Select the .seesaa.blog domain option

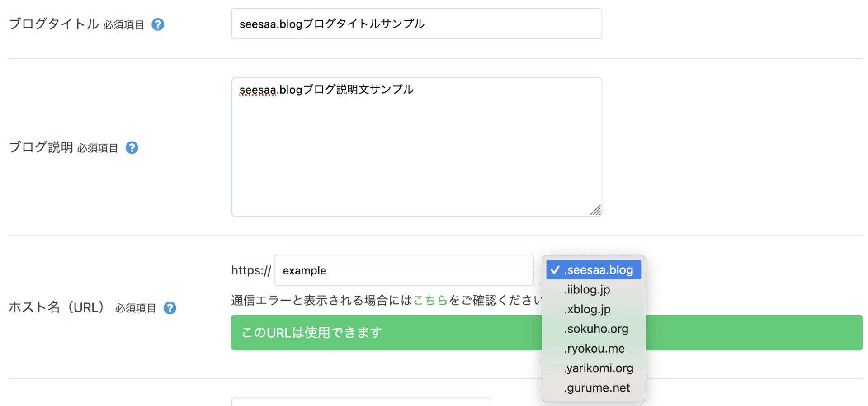click(598, 269)
